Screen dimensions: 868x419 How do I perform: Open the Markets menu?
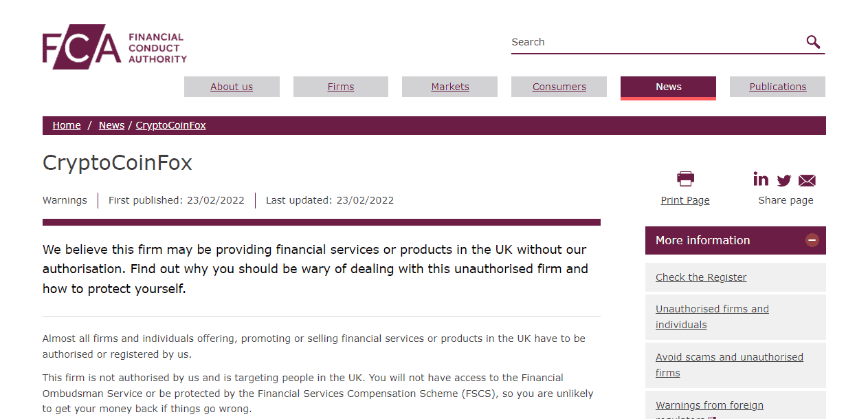(450, 87)
